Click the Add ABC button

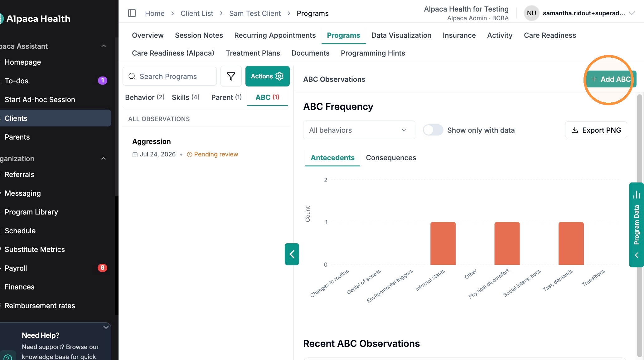pyautogui.click(x=611, y=79)
